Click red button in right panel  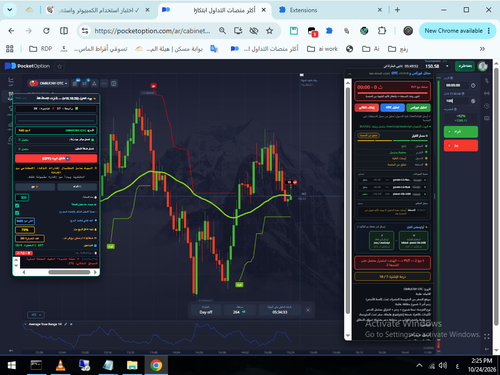click(x=367, y=107)
